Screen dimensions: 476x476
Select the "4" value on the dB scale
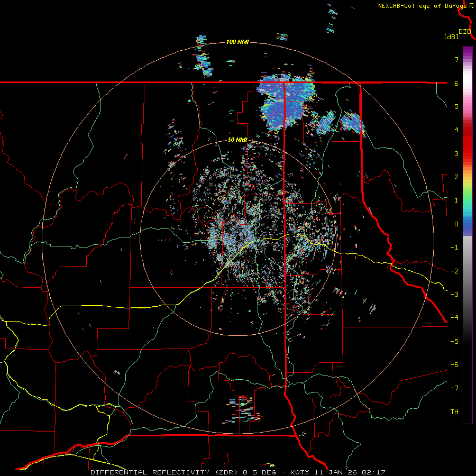456,130
